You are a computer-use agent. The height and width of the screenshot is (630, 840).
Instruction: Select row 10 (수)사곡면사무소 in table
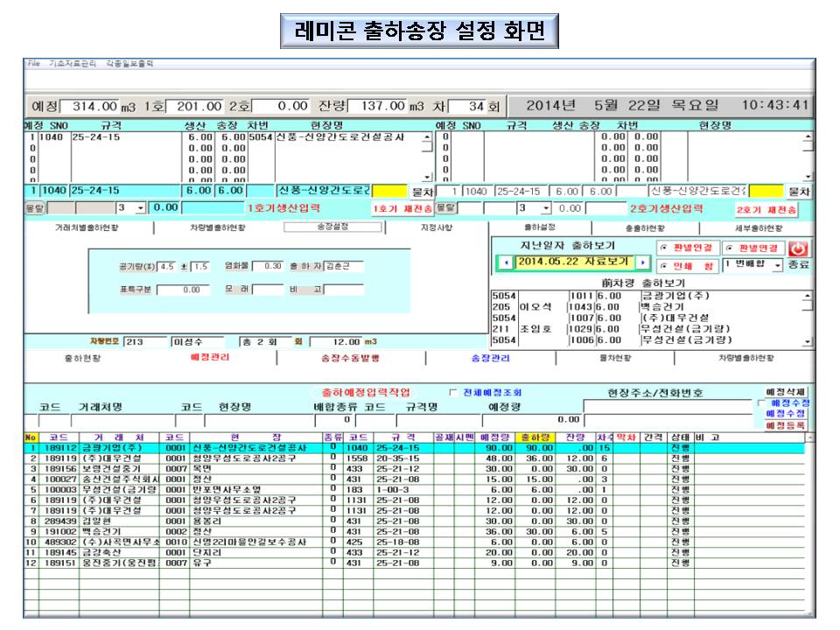click(414, 542)
